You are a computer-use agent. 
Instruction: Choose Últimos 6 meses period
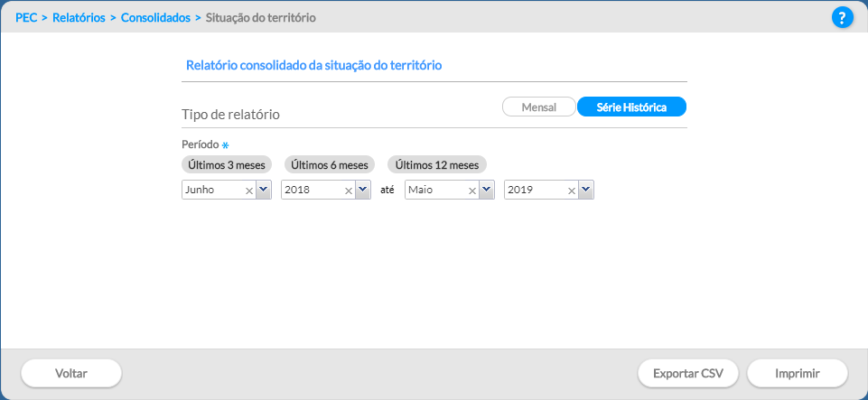pyautogui.click(x=330, y=165)
